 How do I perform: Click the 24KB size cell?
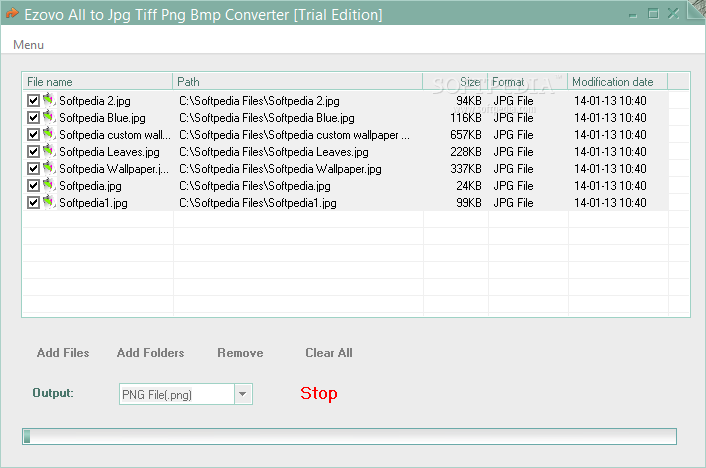469,186
